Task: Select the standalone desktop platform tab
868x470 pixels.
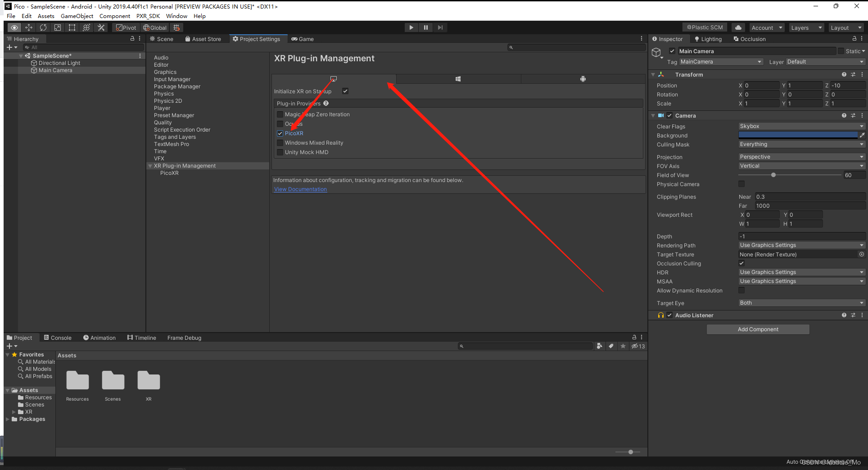Action: [x=334, y=79]
